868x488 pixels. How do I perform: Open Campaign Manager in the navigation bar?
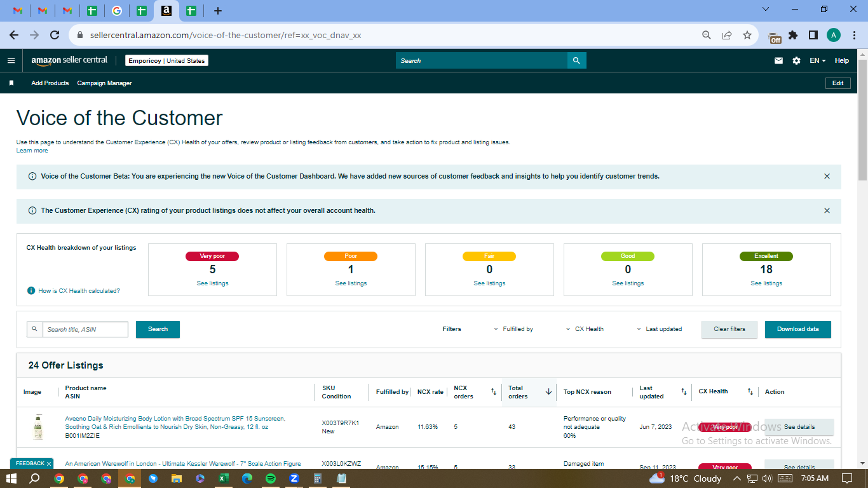[105, 83]
